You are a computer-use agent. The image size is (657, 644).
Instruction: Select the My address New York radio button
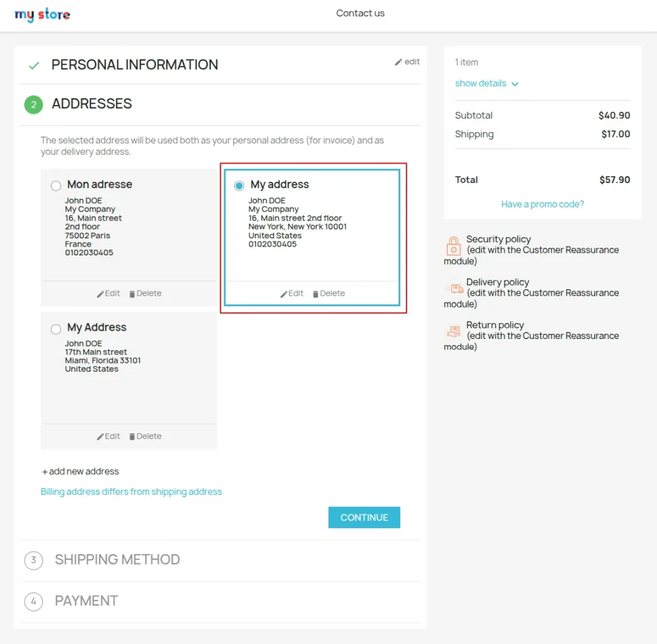239,186
